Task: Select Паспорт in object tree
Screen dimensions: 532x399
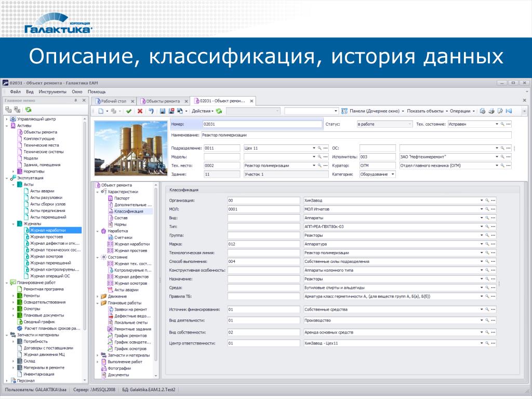Action: point(122,198)
